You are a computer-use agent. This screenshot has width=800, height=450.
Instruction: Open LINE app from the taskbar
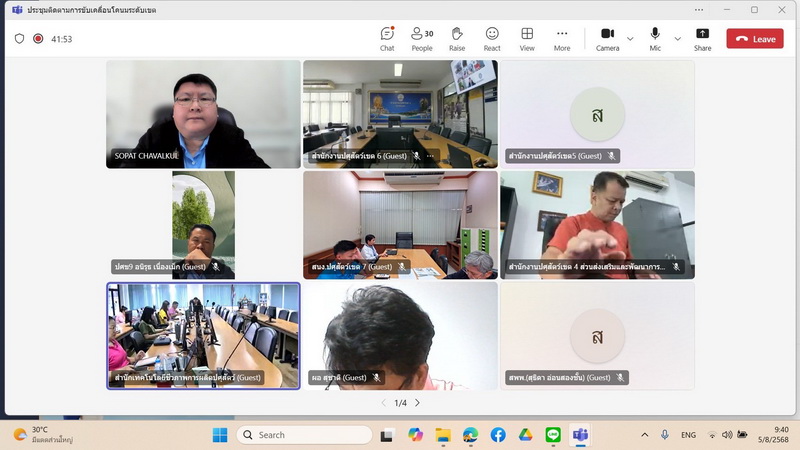coord(552,435)
